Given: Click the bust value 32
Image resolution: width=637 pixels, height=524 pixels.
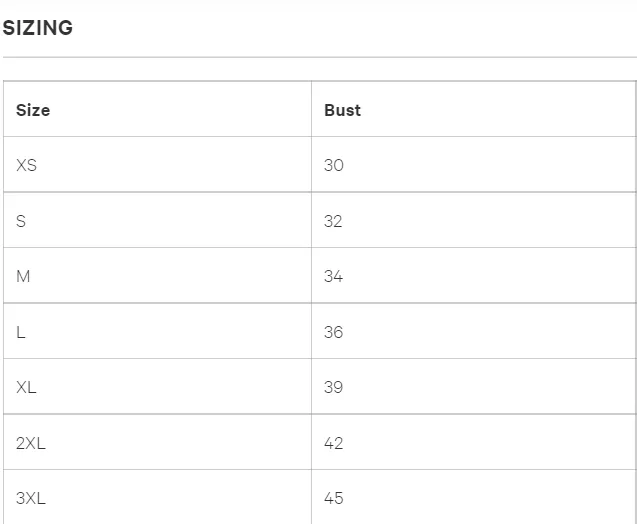Looking at the screenshot, I should tap(334, 221).
